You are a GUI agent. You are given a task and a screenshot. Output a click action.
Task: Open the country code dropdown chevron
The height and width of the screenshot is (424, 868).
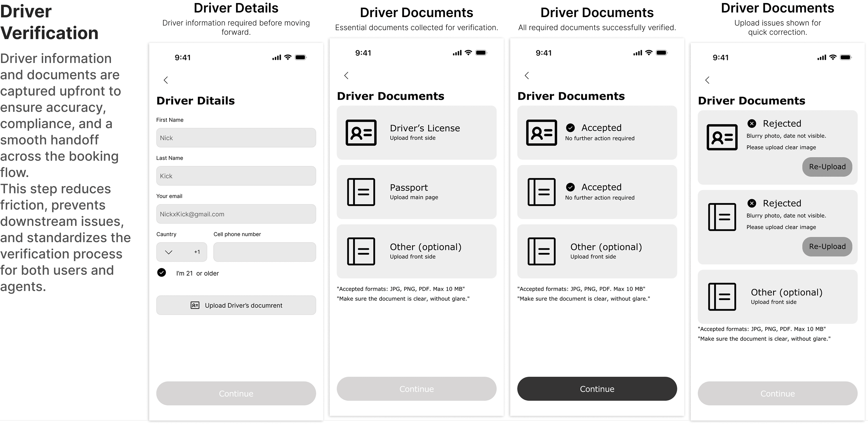click(169, 252)
